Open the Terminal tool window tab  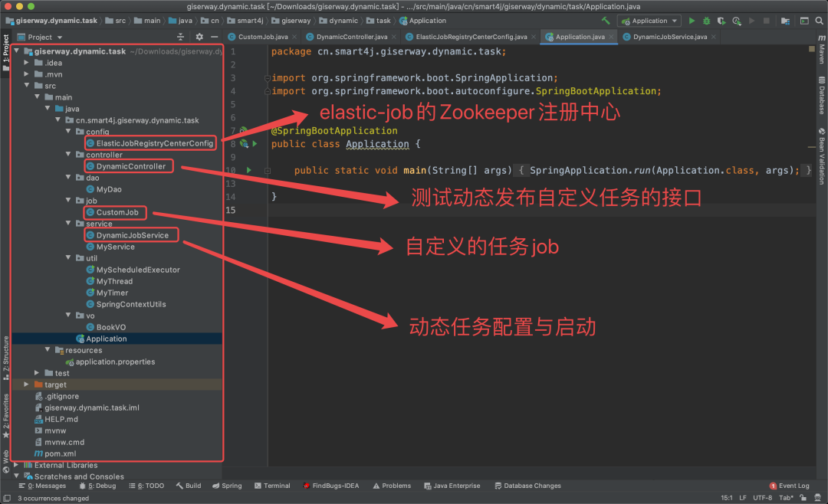point(272,486)
